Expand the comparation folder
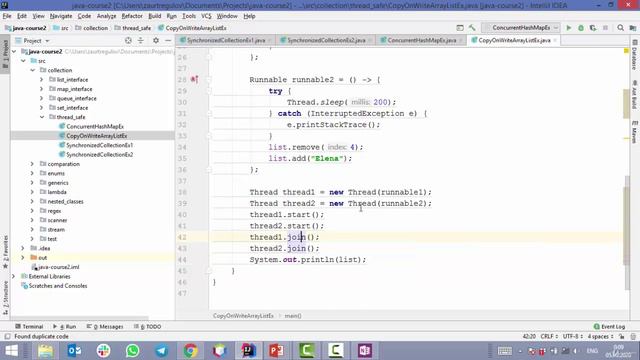The width and height of the screenshot is (640, 360). tap(32, 164)
